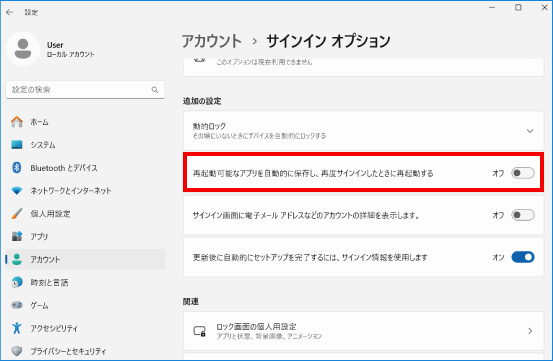Click the 動的ロック title text
Image resolution: width=553 pixels, height=361 pixels.
click(209, 126)
